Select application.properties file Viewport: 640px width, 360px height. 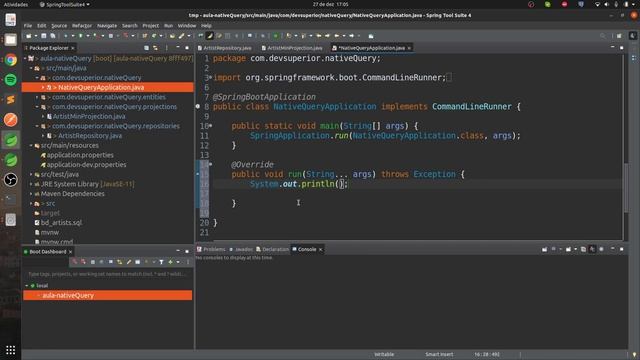(80, 155)
